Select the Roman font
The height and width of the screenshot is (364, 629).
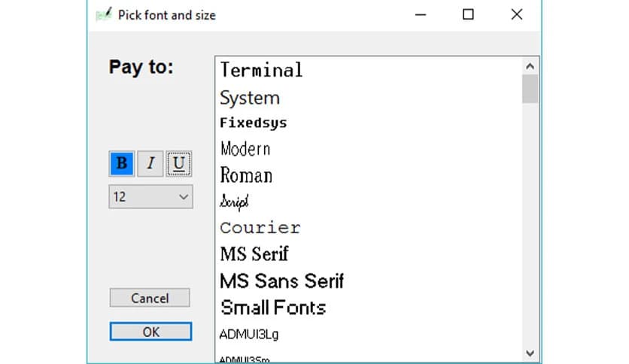click(246, 175)
